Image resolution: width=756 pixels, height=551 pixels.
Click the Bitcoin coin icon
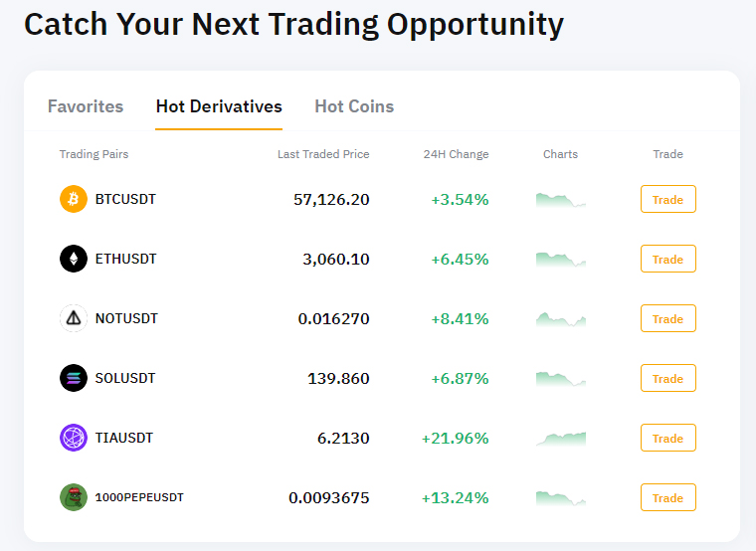pos(74,199)
